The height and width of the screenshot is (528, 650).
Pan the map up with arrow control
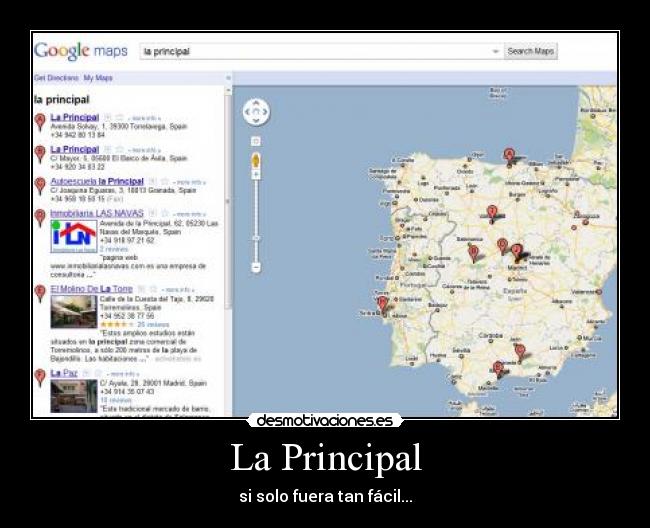coord(256,103)
